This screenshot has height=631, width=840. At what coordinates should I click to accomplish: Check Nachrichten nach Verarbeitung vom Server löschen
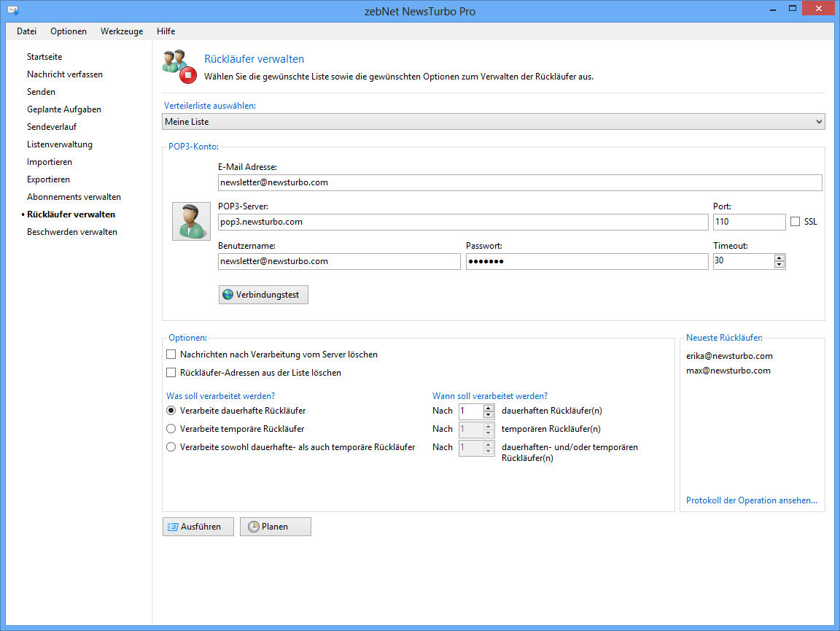171,355
